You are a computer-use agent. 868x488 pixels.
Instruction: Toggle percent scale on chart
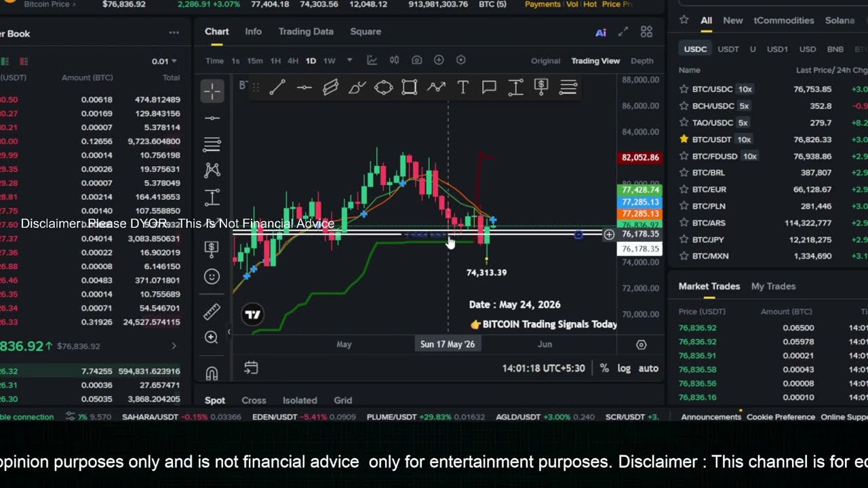tap(604, 368)
